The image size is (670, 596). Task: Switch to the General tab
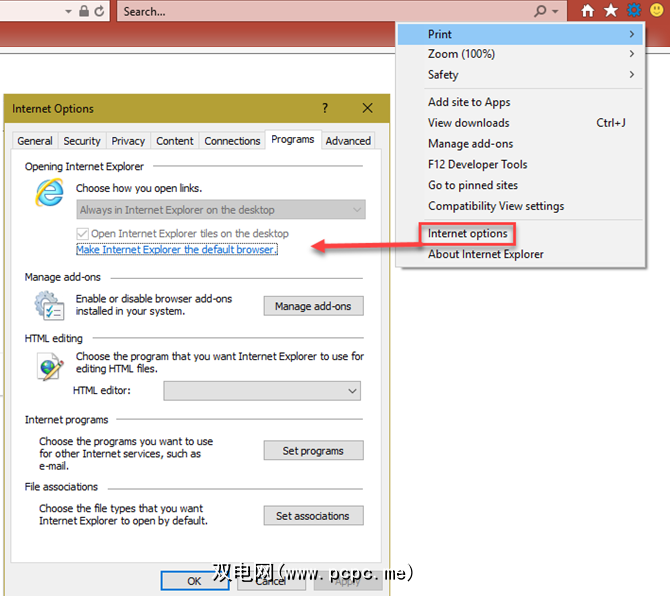[35, 141]
